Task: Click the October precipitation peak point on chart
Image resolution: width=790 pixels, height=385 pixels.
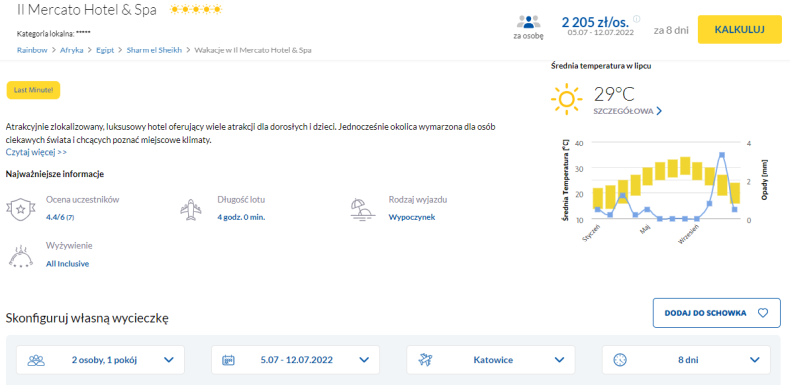Action: tap(722, 155)
